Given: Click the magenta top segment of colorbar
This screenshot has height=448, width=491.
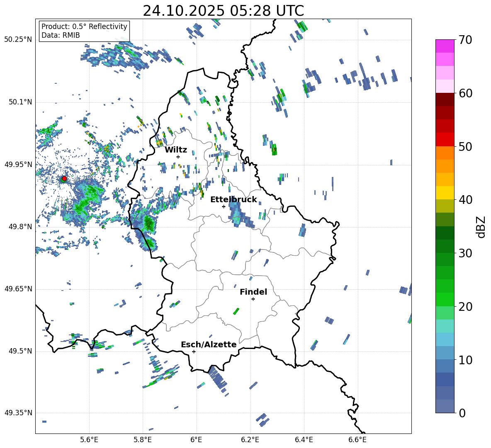Looking at the screenshot, I should 445,46.
